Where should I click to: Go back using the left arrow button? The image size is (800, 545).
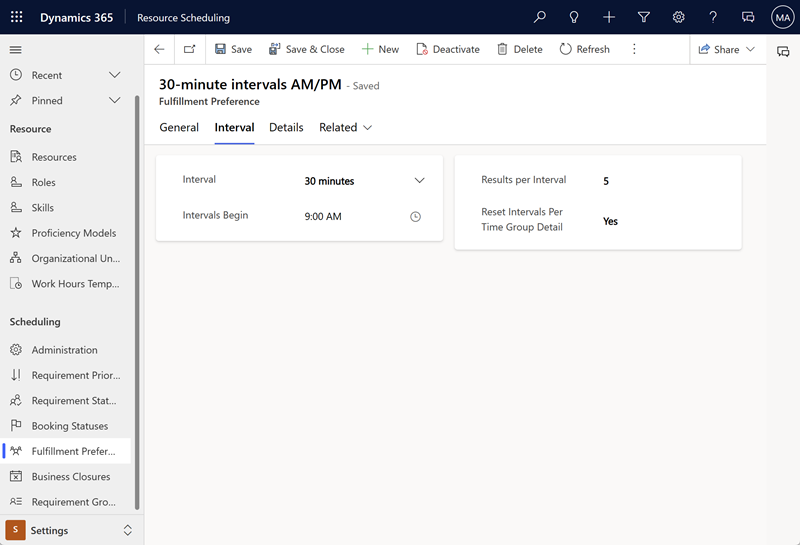[159, 49]
